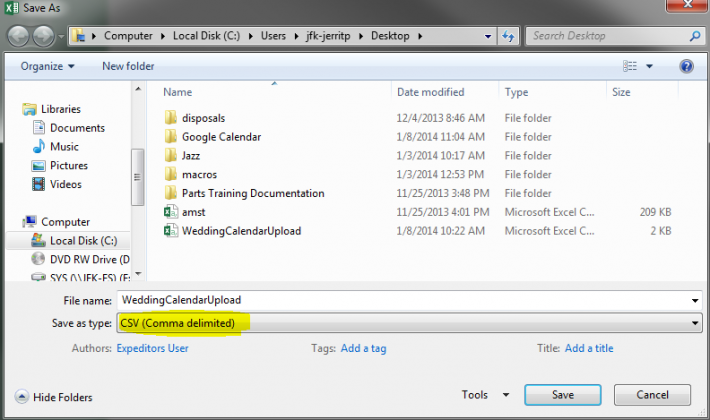Open the Help question mark icon
710x420 pixels.
(686, 66)
